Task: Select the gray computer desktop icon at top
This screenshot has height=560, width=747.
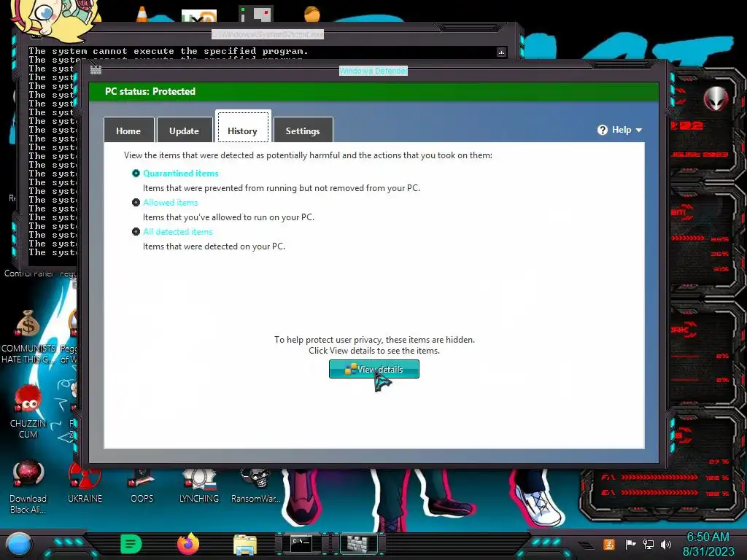Action: tap(256, 15)
